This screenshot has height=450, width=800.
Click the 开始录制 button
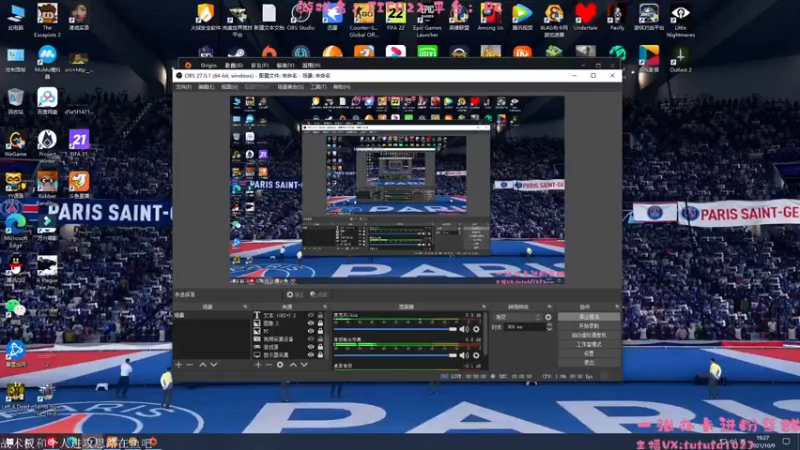coord(589,326)
